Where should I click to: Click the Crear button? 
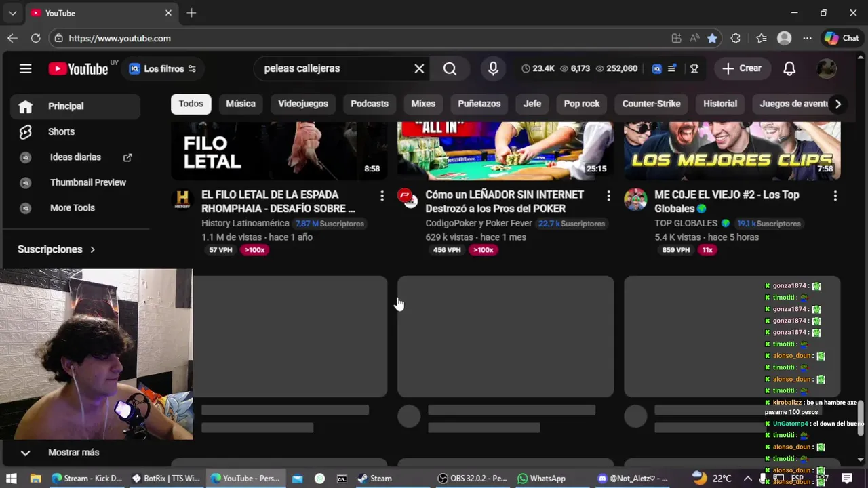pos(742,68)
